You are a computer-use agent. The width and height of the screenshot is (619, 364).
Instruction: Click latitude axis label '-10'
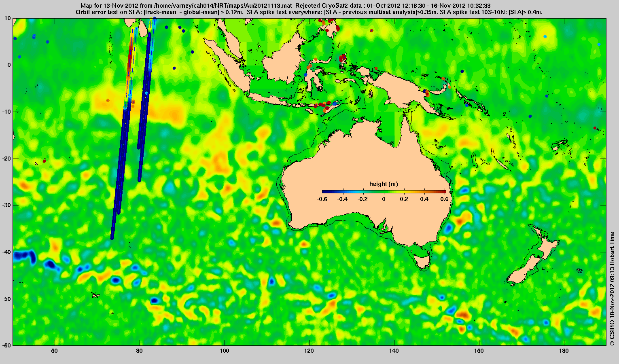pos(6,112)
